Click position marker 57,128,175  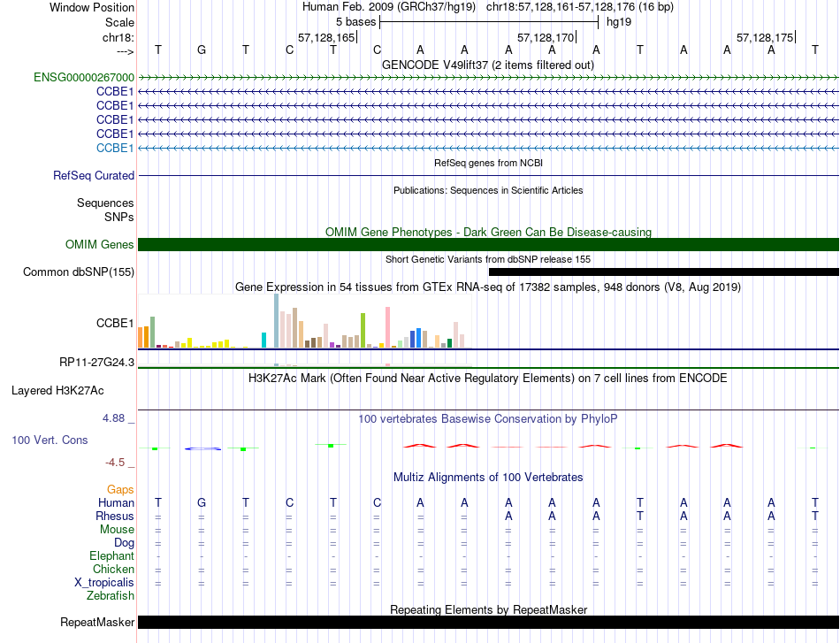[765, 37]
